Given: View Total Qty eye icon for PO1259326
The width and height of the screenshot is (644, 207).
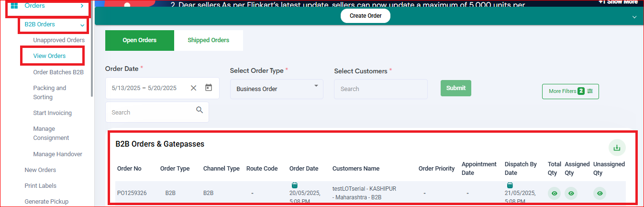Looking at the screenshot, I should 555,193.
